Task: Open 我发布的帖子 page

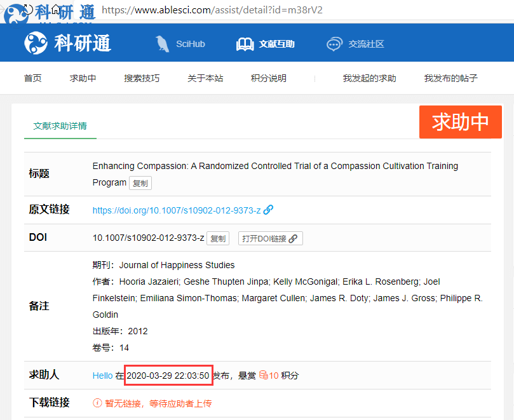Action: pyautogui.click(x=450, y=78)
